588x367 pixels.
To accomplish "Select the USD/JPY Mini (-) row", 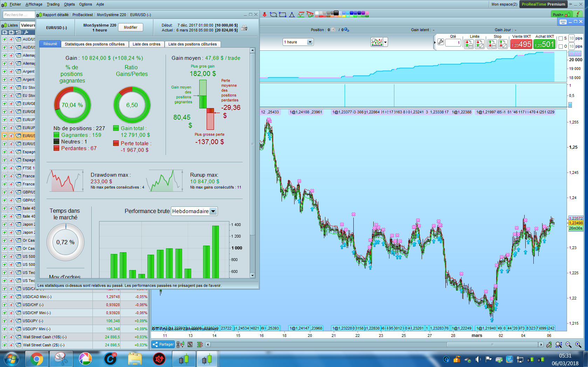I will pyautogui.click(x=75, y=329).
